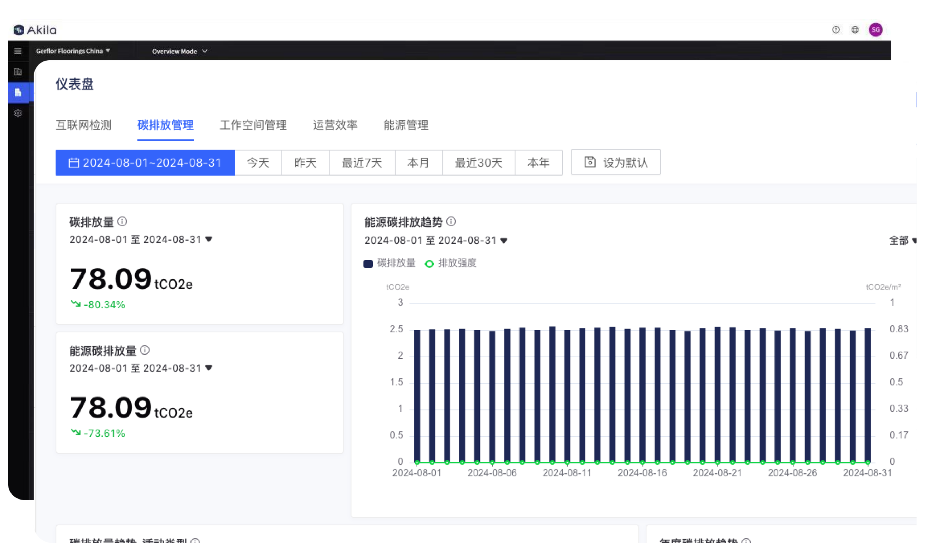The height and width of the screenshot is (560, 925).
Task: Click the buildings icon in sidebar
Action: point(18,72)
